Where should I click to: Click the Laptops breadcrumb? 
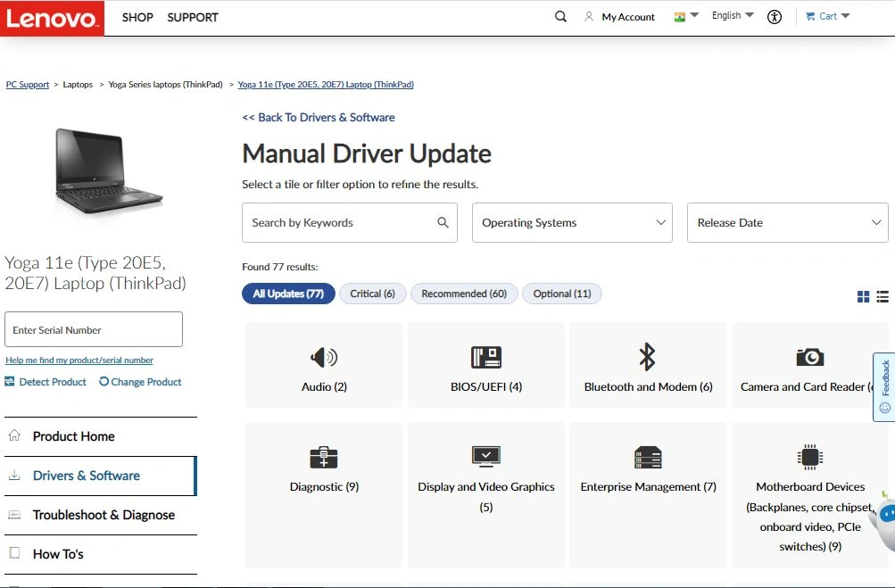coord(78,85)
